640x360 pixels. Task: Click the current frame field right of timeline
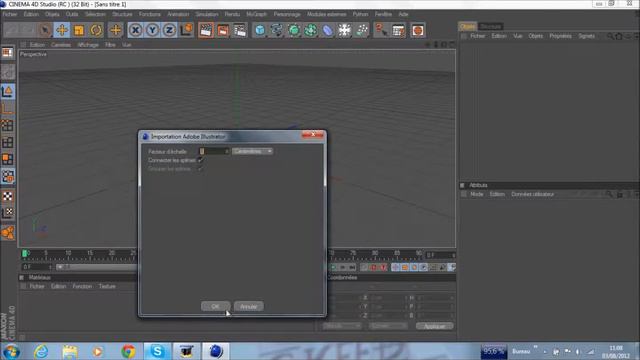pyautogui.click(x=440, y=255)
